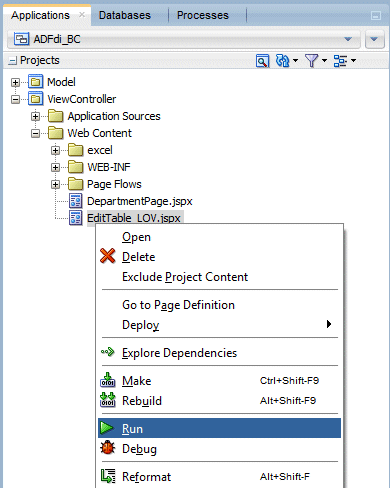Click the ViewController project icon

[x=35, y=99]
